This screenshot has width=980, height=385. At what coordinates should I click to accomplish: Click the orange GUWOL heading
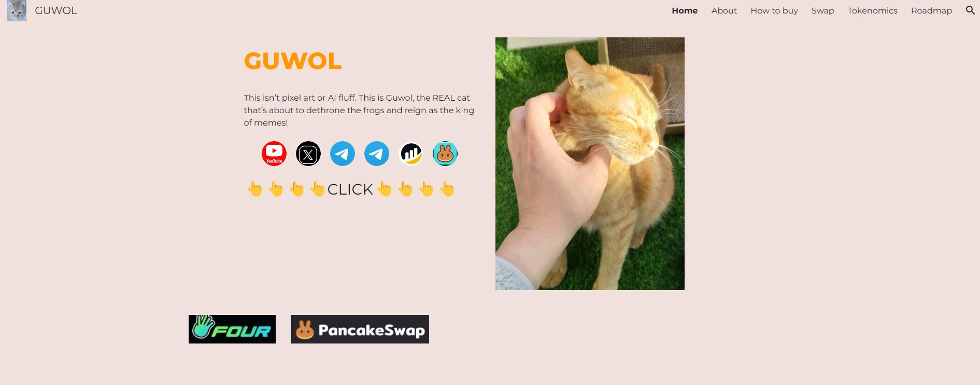coord(293,61)
